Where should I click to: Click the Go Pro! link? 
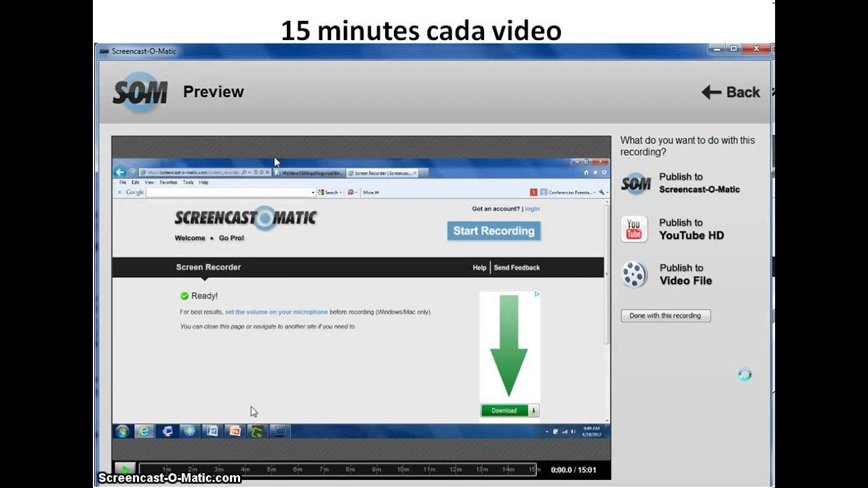(x=231, y=238)
